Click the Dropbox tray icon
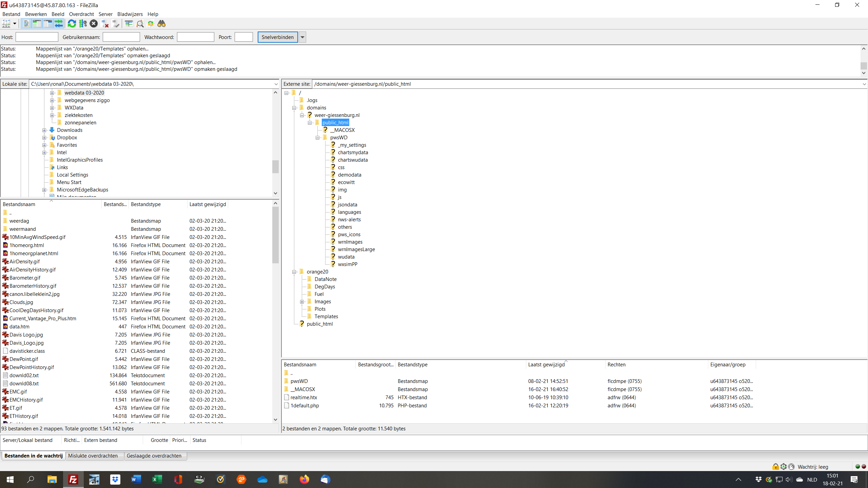 [x=758, y=479]
